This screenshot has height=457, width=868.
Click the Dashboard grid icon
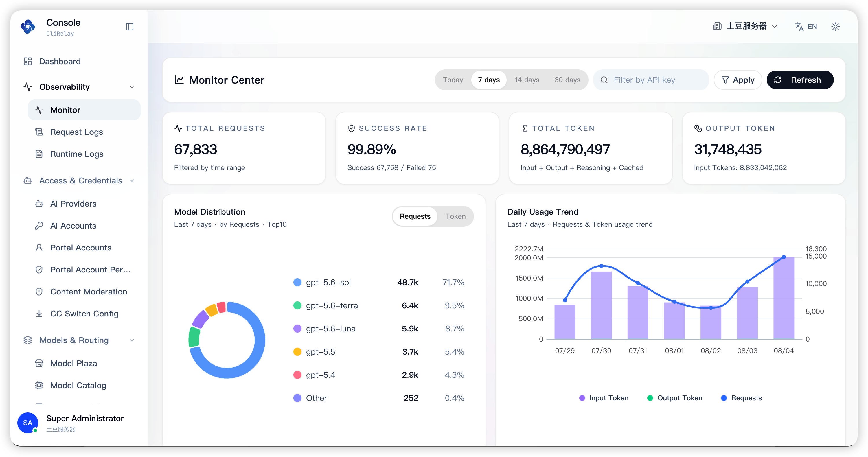tap(27, 61)
